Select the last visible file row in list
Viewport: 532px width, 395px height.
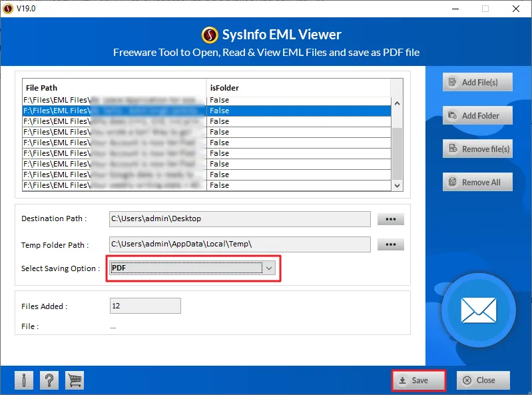(x=206, y=185)
